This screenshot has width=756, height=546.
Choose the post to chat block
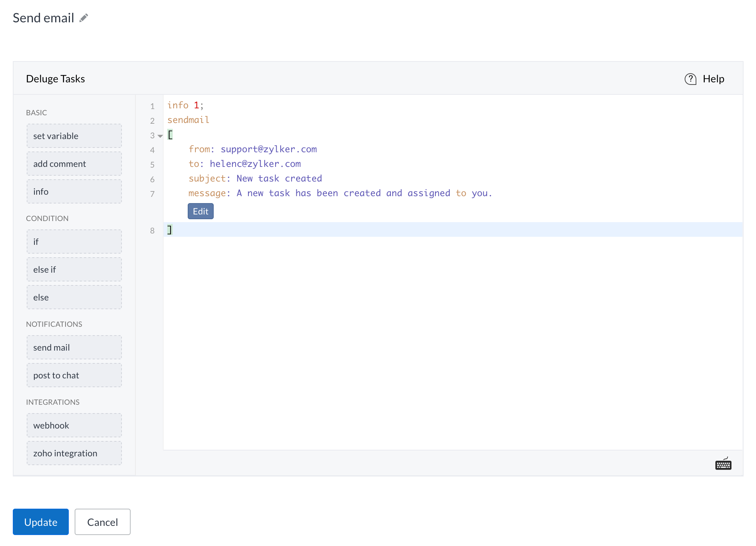74,375
